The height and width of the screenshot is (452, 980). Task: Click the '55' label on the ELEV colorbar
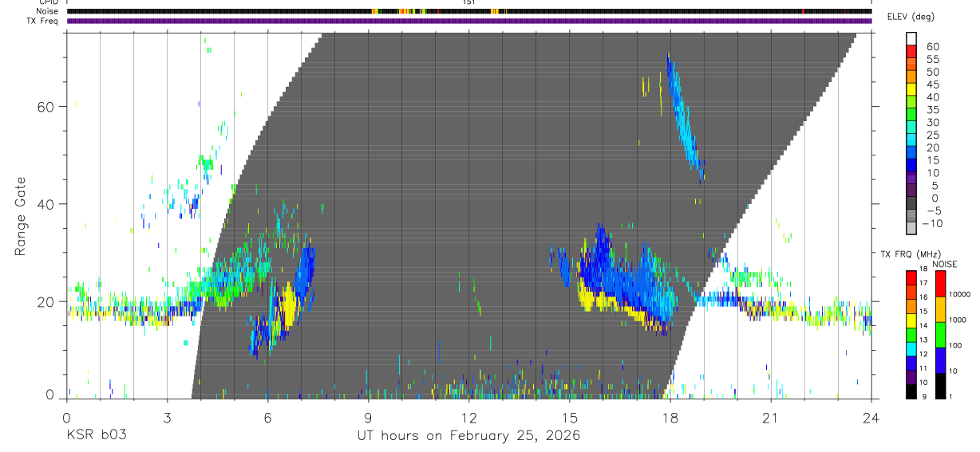pos(933,60)
